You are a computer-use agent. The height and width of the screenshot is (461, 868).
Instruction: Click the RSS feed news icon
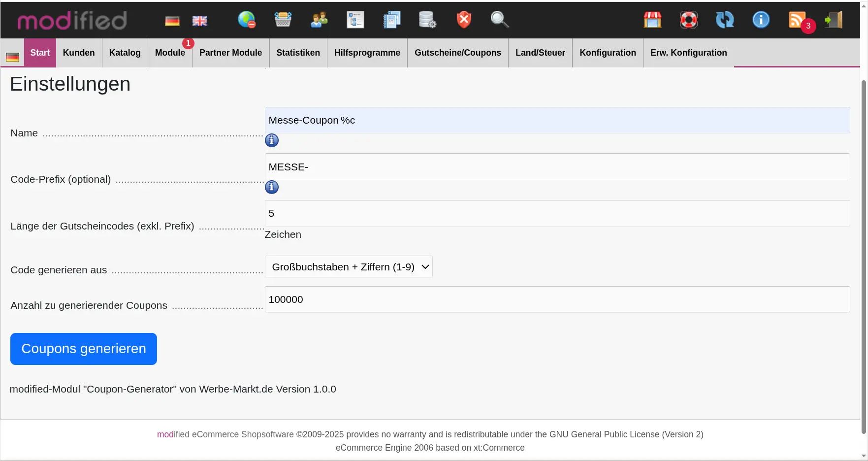coord(797,20)
